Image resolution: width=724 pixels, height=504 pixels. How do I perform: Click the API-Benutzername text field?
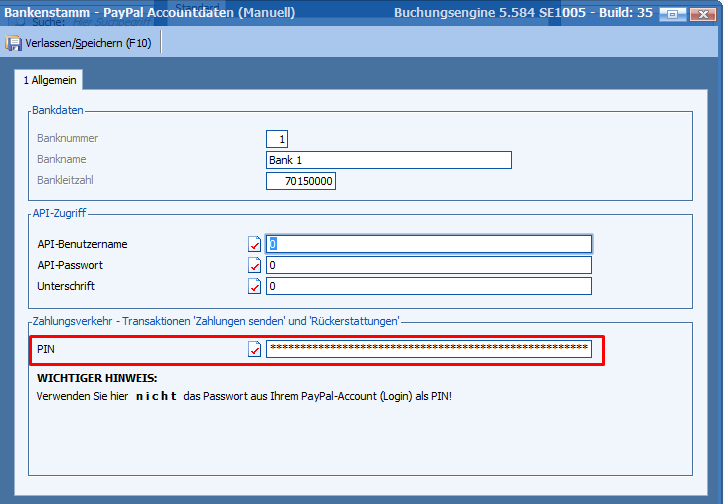click(428, 244)
